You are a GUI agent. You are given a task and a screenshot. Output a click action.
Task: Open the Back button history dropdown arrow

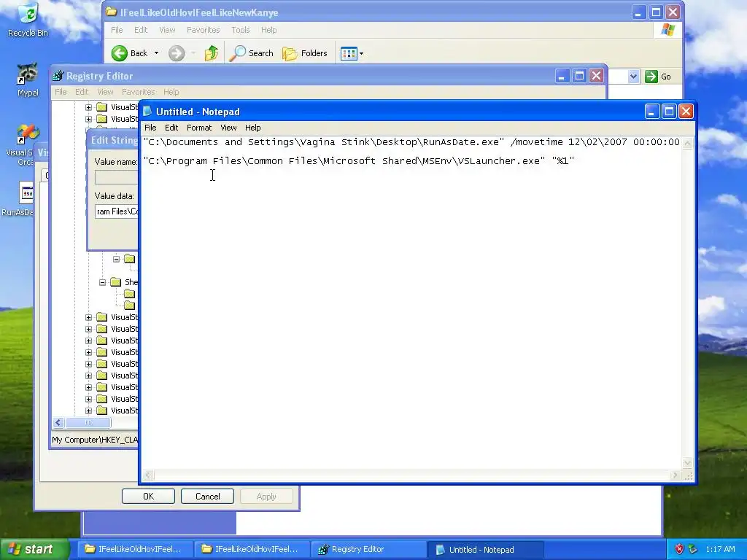(156, 53)
